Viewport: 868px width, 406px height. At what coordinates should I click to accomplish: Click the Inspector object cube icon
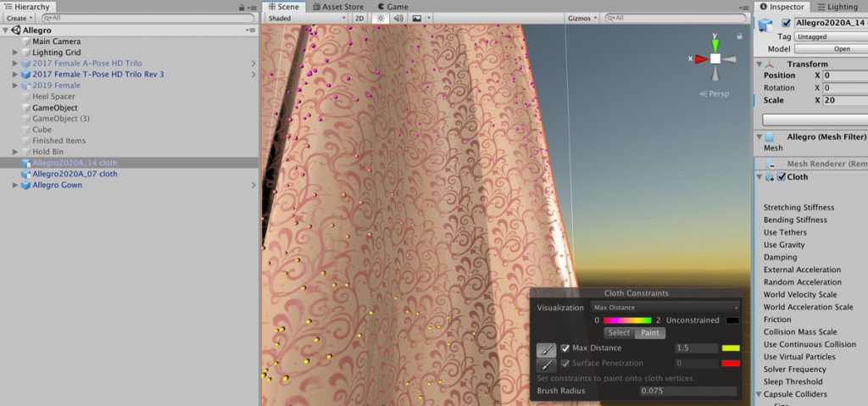point(765,25)
